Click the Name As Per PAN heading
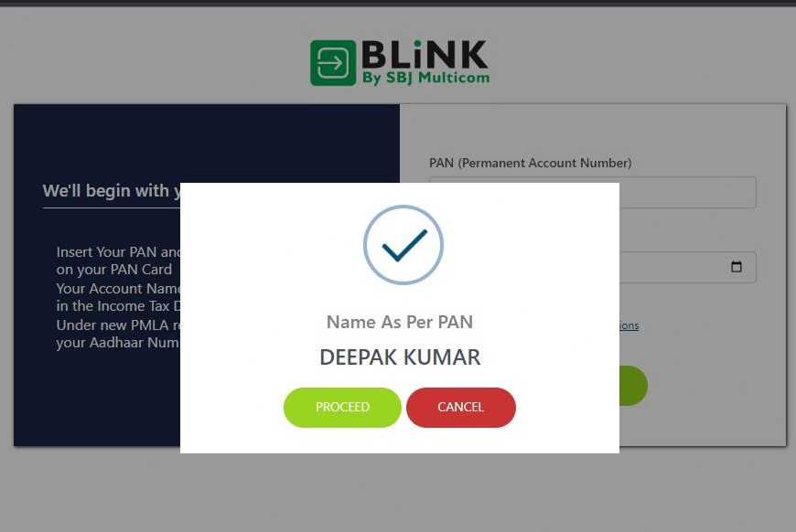 tap(400, 322)
